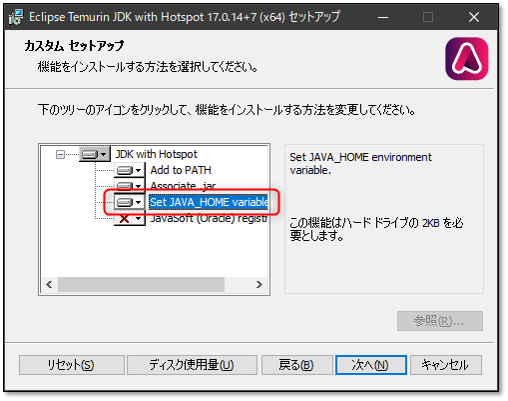
Task: Click the Adoptium logo in the header
Action: point(467,59)
